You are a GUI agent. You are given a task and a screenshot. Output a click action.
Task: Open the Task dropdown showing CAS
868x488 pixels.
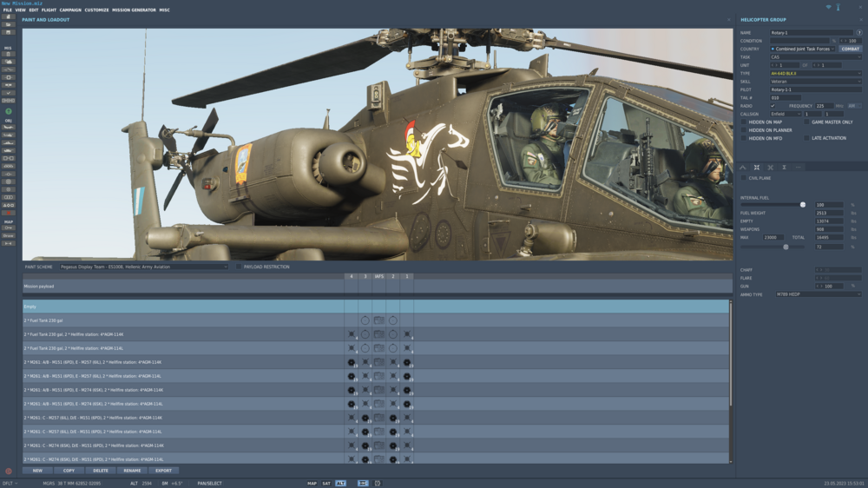point(815,57)
